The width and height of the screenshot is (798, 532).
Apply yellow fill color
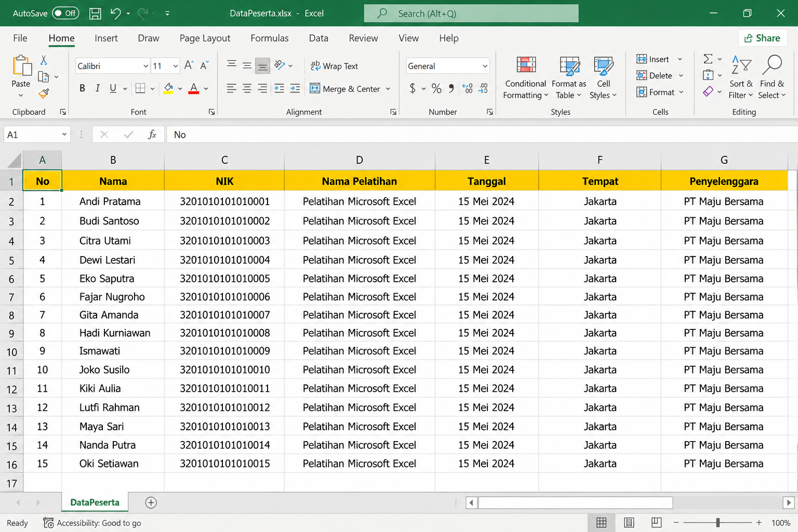point(168,88)
